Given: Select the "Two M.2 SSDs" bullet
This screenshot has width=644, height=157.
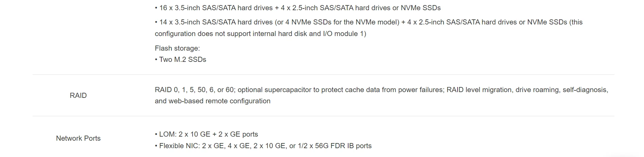Looking at the screenshot, I should click(182, 59).
